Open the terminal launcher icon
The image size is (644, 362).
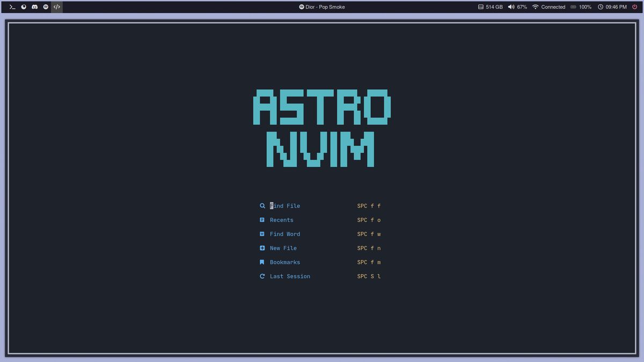click(x=12, y=7)
